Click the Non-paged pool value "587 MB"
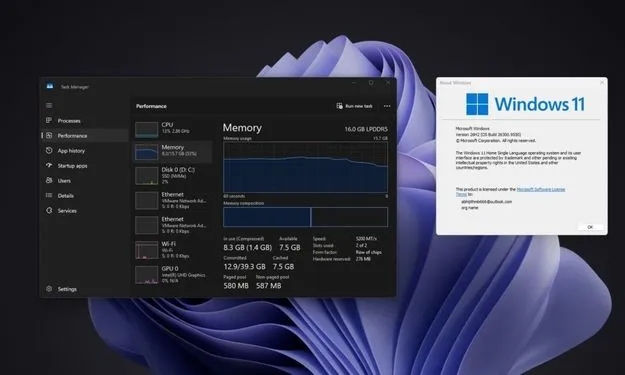The height and width of the screenshot is (375, 625). [x=269, y=286]
